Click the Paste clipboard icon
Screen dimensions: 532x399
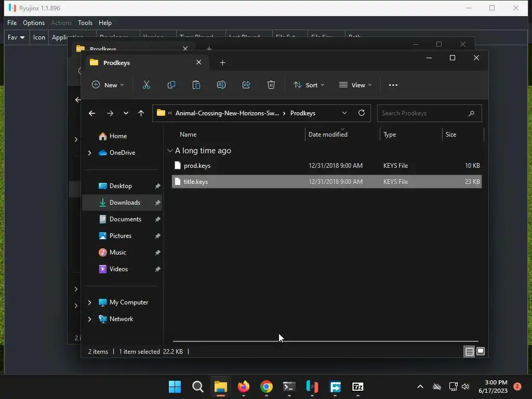click(x=196, y=85)
